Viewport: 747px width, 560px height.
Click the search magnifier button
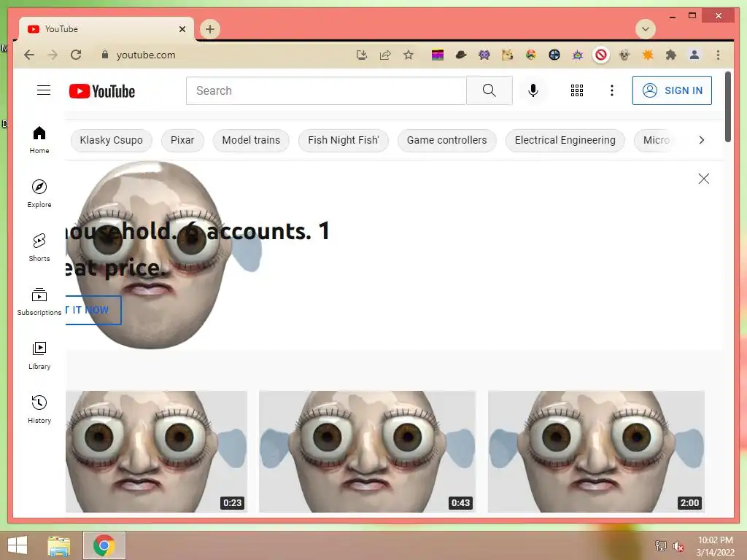[489, 90]
